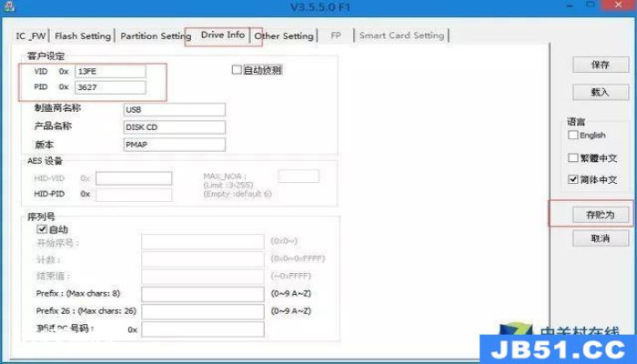Close the window
Viewport: 637px width, 364px height.
point(619,5)
